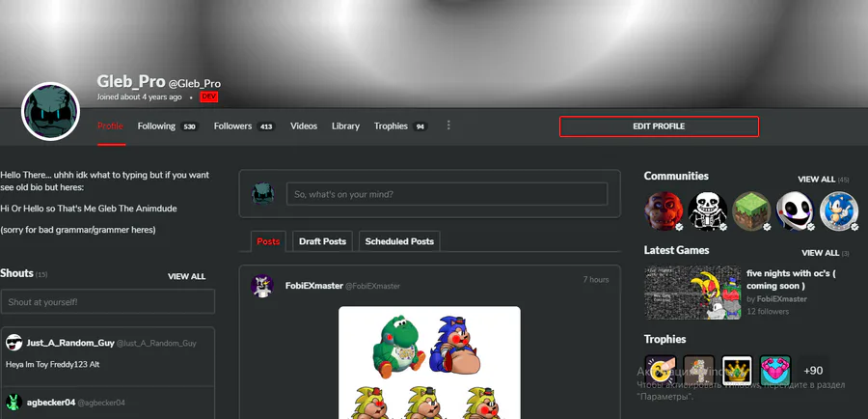Image resolution: width=868 pixels, height=419 pixels.
Task: Open Gleb_Pro's profile avatar picture
Action: (x=50, y=111)
